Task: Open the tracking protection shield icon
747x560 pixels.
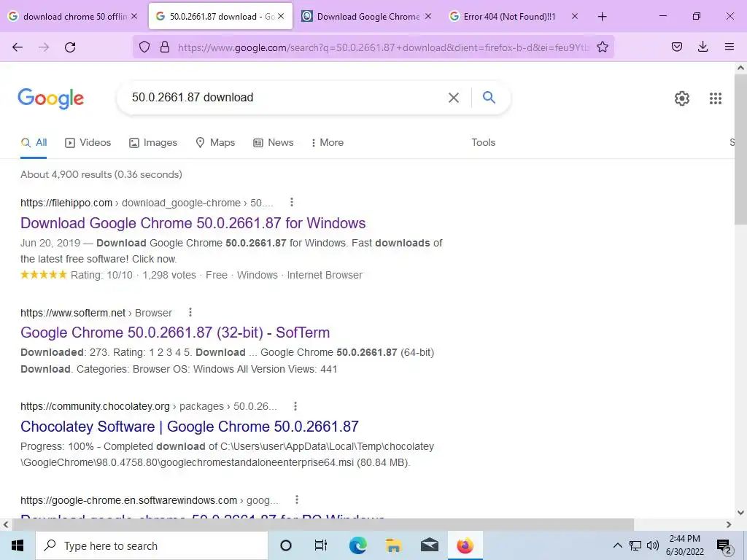Action: [144, 47]
